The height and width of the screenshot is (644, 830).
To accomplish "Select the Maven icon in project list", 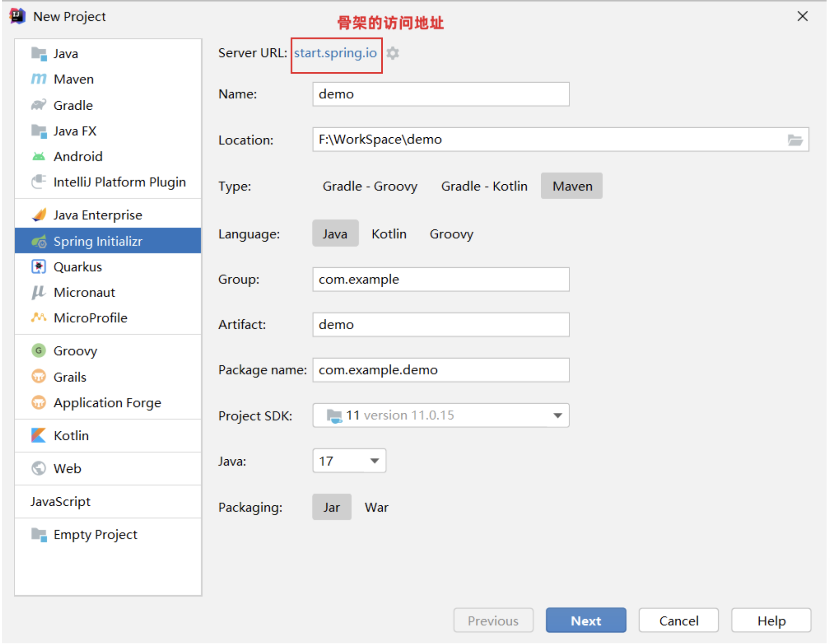I will (x=39, y=79).
